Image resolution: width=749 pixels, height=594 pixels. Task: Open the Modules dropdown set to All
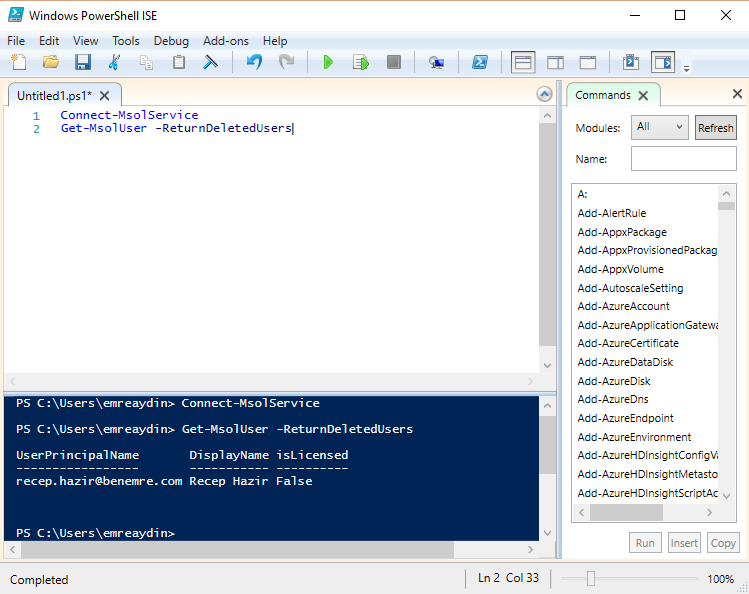coord(660,127)
